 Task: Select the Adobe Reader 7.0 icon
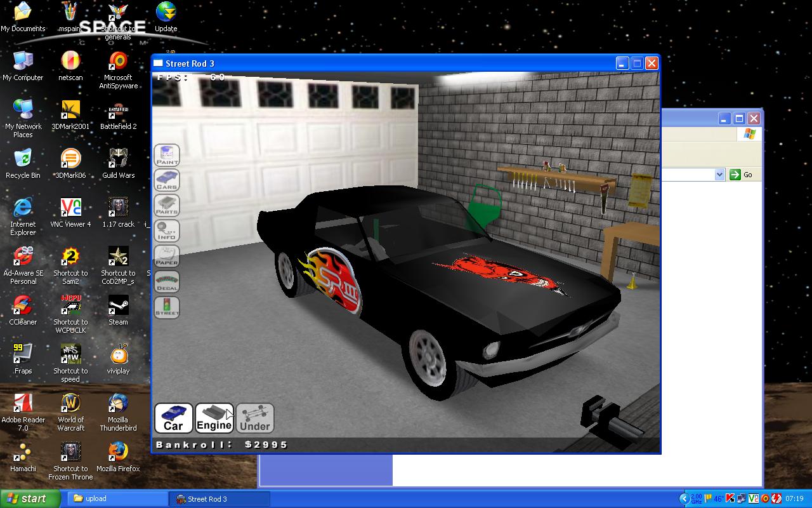[23, 412]
